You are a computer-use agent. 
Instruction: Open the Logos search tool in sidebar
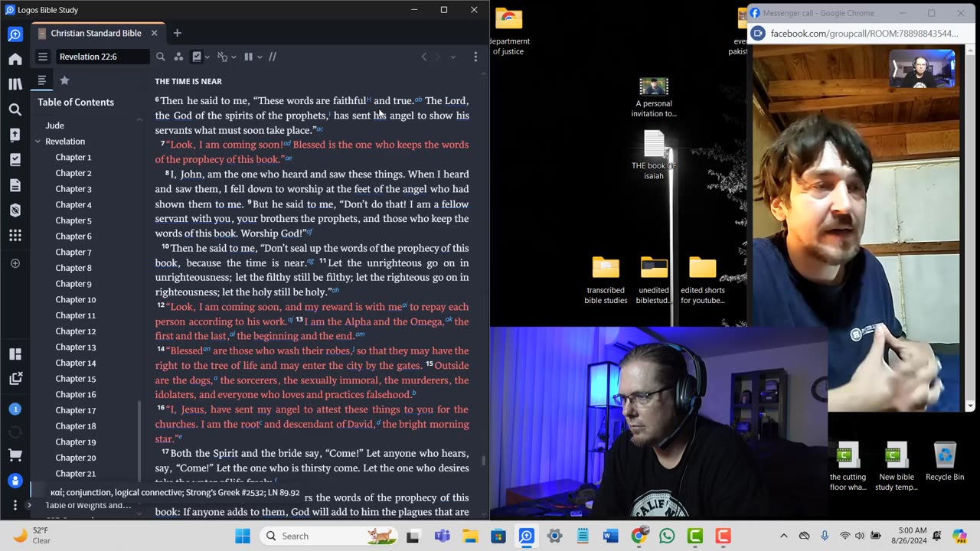[x=15, y=109]
